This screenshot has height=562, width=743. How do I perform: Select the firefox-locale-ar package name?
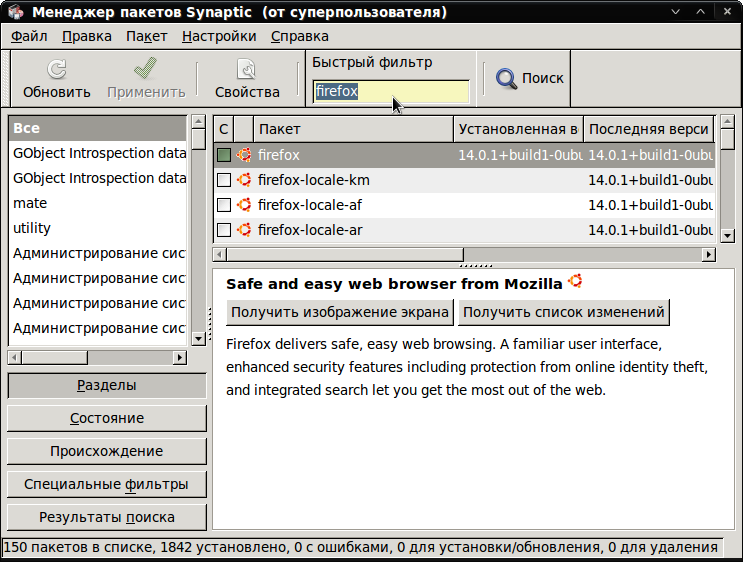(310, 230)
